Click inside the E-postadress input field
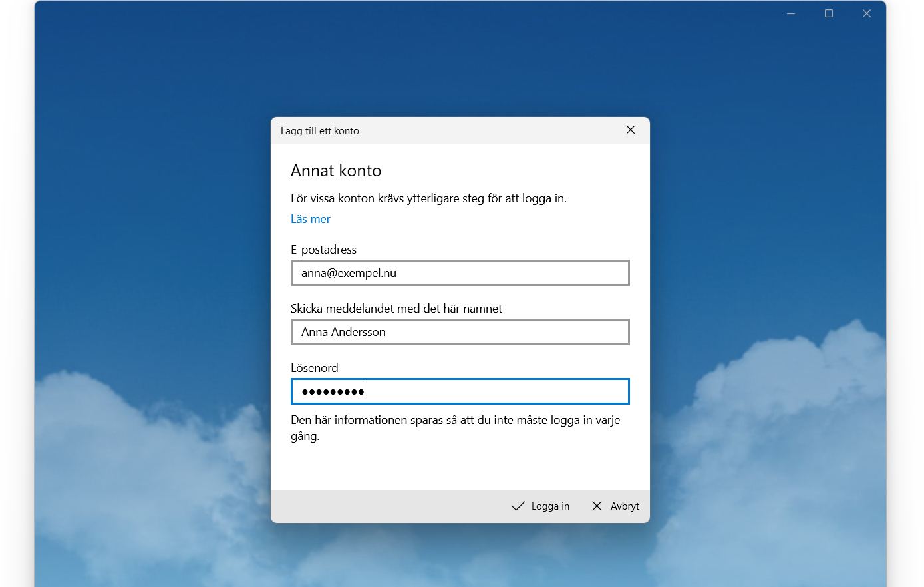Screen dimensions: 924x587 point(460,272)
